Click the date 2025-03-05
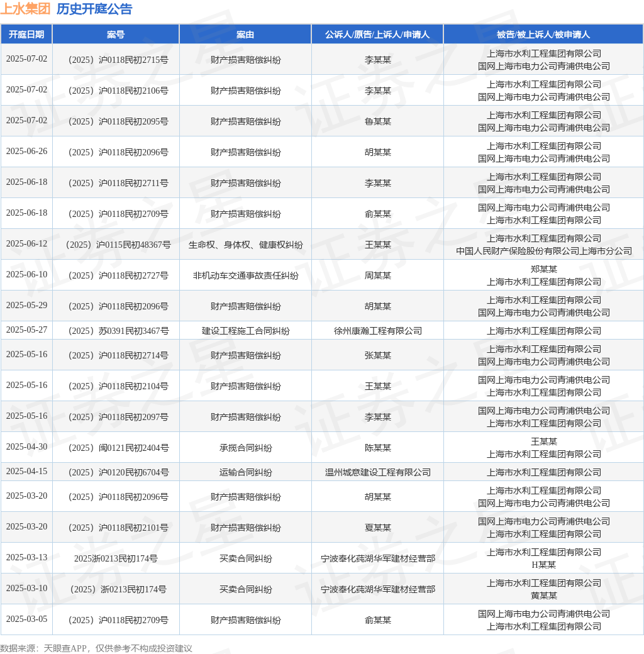This screenshot has width=644, height=654. pos(26,619)
